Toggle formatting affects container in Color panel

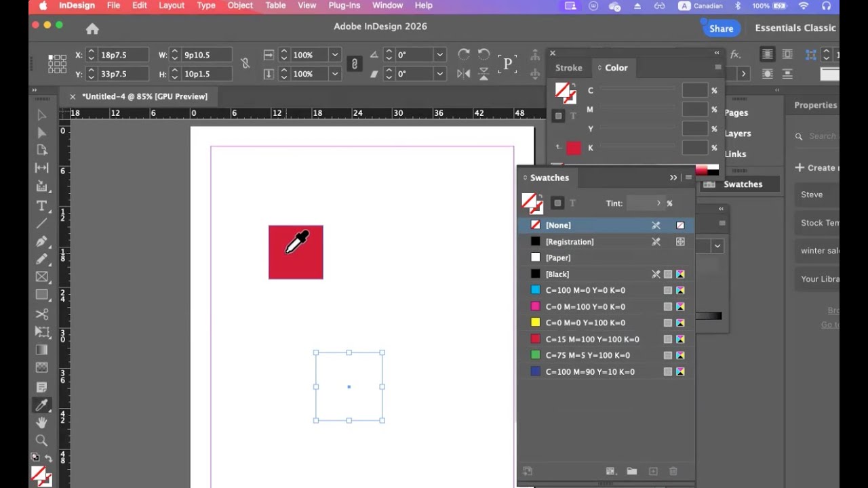558,116
